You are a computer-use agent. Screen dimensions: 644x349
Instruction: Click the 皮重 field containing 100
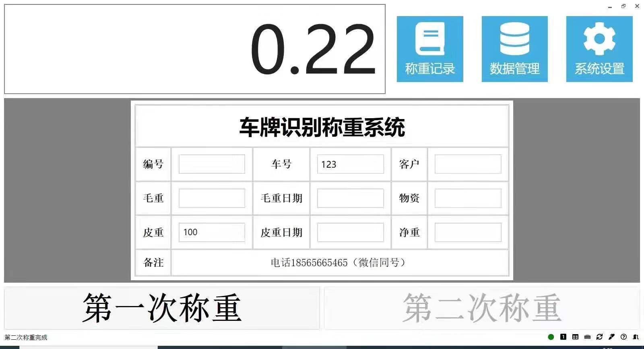pos(212,232)
